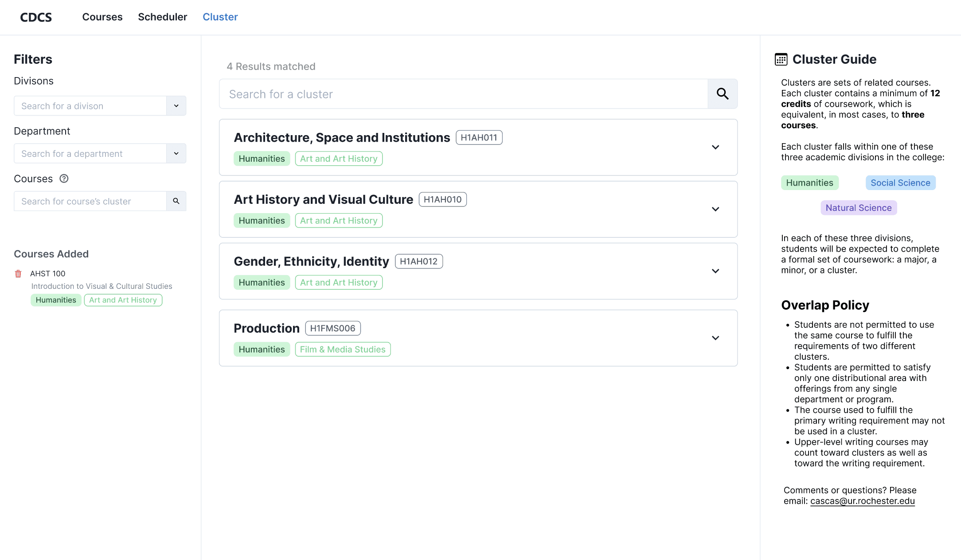Click the CDCS logo
The width and height of the screenshot is (961, 560).
[36, 17]
